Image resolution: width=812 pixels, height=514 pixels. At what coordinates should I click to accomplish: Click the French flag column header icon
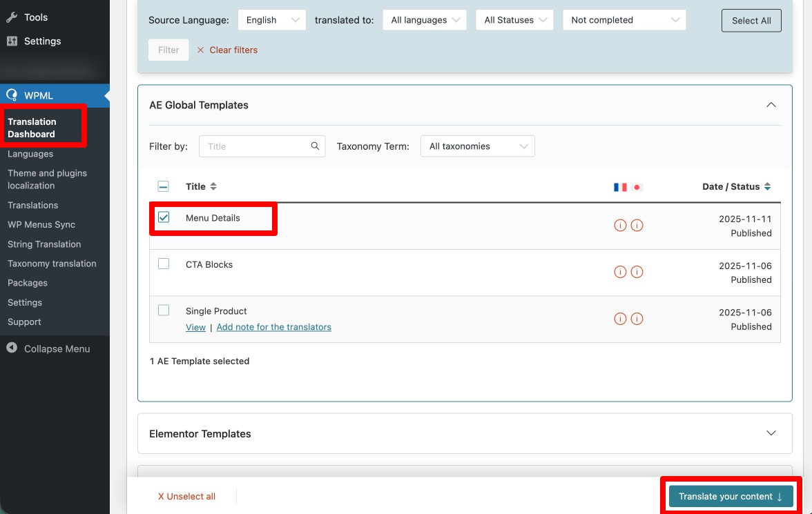(619, 186)
